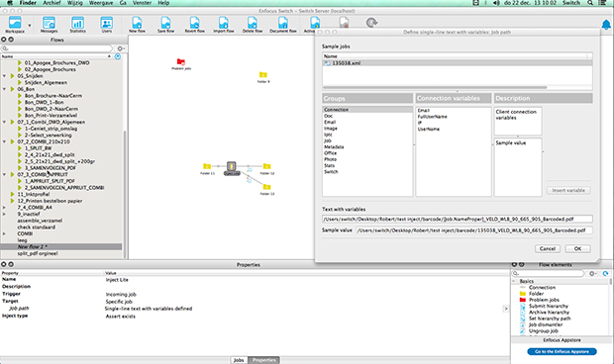
Task: Select sample job 135038.xml
Action: (x=457, y=63)
